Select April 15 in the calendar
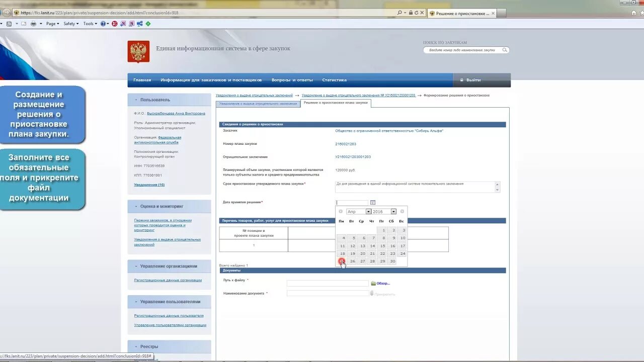 point(382,246)
